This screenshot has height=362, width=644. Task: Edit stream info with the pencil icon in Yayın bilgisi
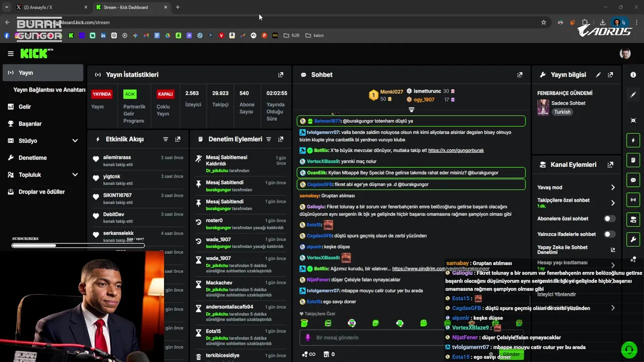coord(598,74)
